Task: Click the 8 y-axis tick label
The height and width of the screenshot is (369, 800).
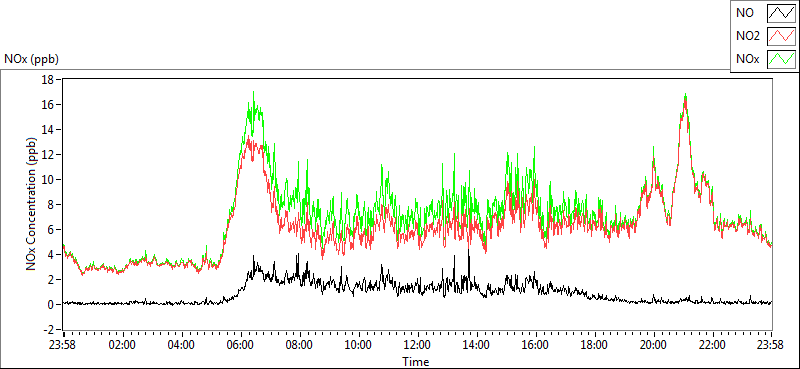Action: tap(51, 205)
